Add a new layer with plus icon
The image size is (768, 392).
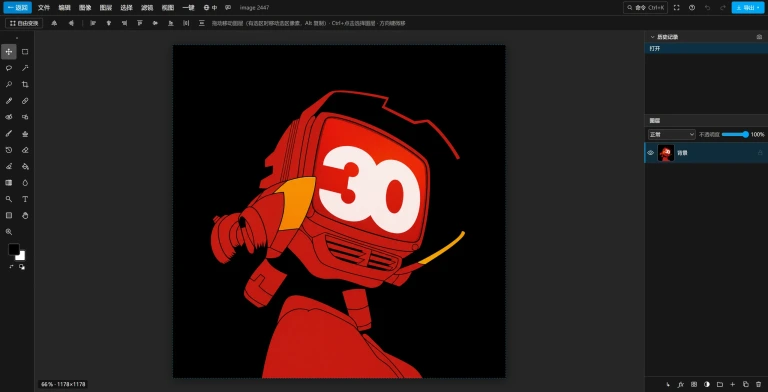733,385
